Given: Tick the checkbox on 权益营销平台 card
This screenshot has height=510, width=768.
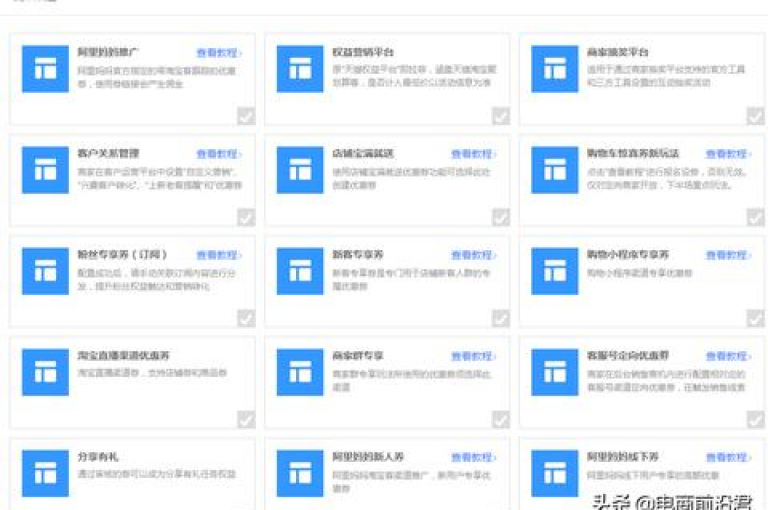Looking at the screenshot, I should (501, 116).
